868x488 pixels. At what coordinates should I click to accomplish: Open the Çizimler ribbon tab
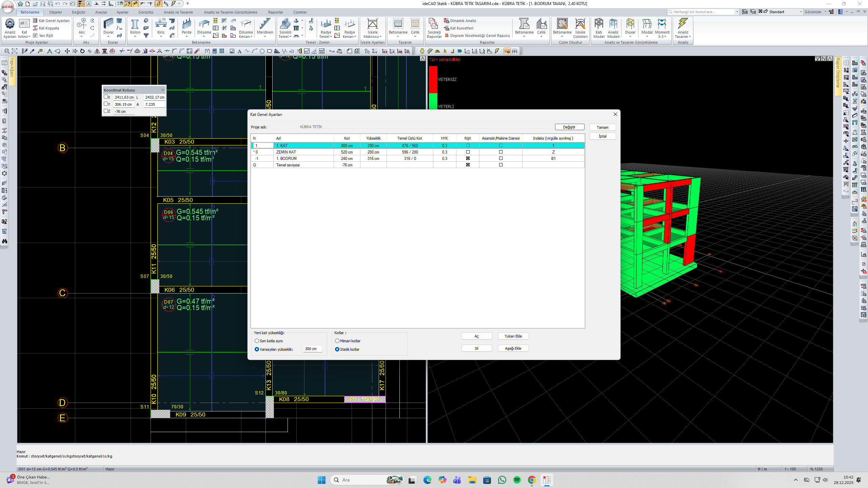tap(300, 12)
